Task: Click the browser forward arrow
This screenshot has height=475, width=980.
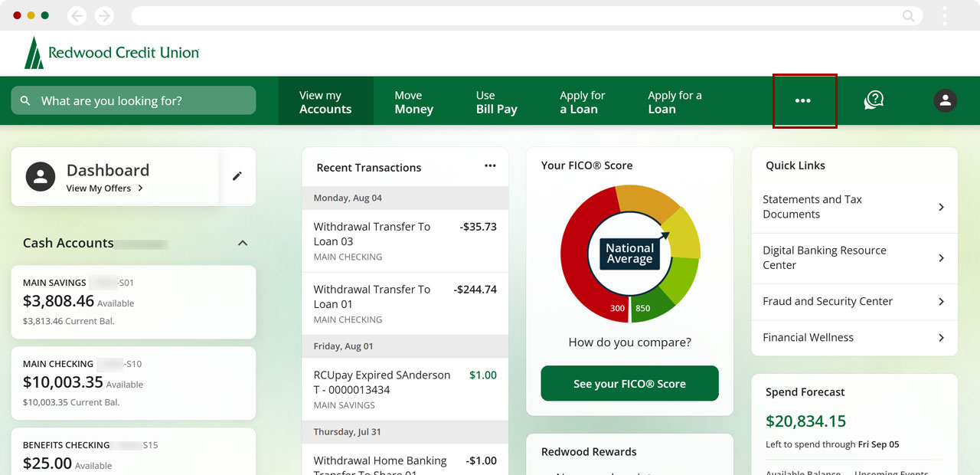Action: [x=104, y=16]
